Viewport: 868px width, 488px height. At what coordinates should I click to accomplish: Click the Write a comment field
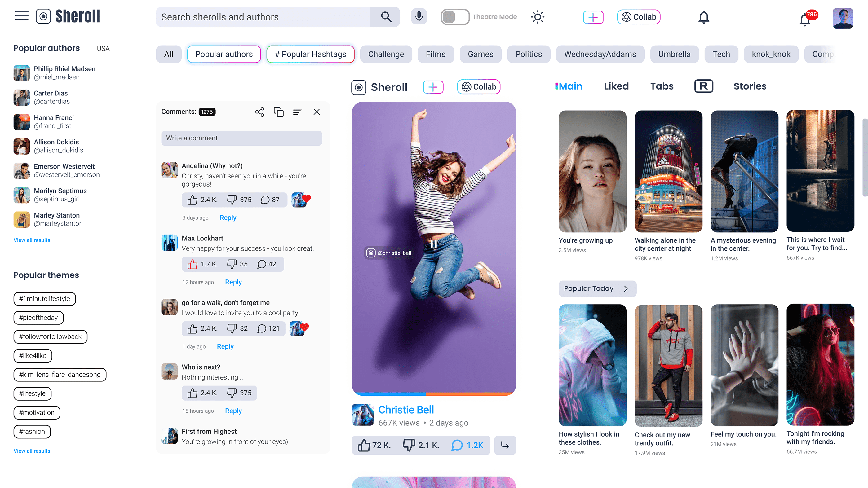pyautogui.click(x=241, y=138)
